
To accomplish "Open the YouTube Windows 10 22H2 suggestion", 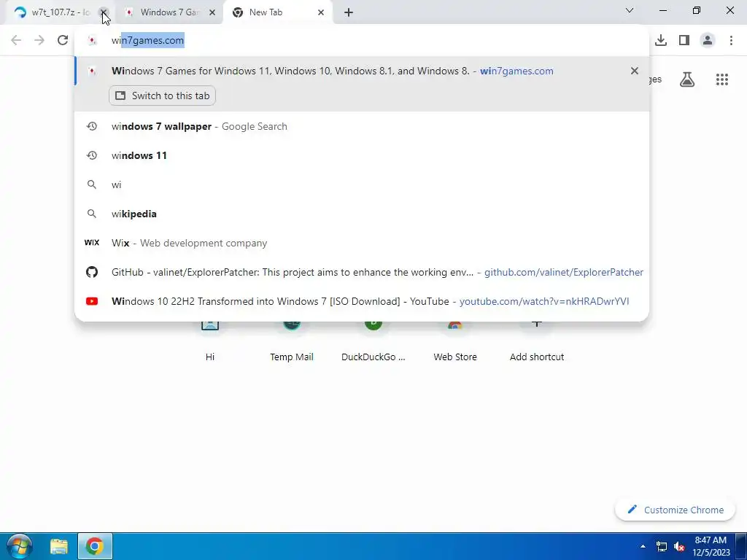I will coord(362,301).
